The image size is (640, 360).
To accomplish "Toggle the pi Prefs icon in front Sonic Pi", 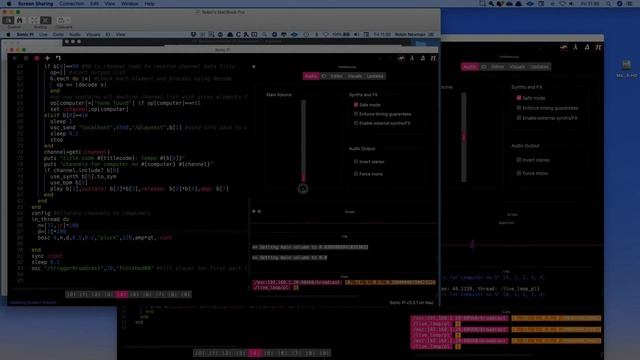I will tap(433, 59).
